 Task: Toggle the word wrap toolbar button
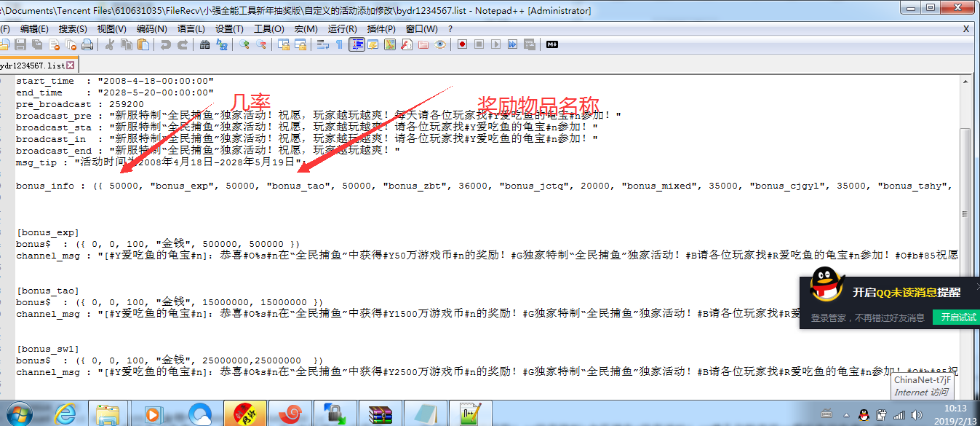point(323,44)
